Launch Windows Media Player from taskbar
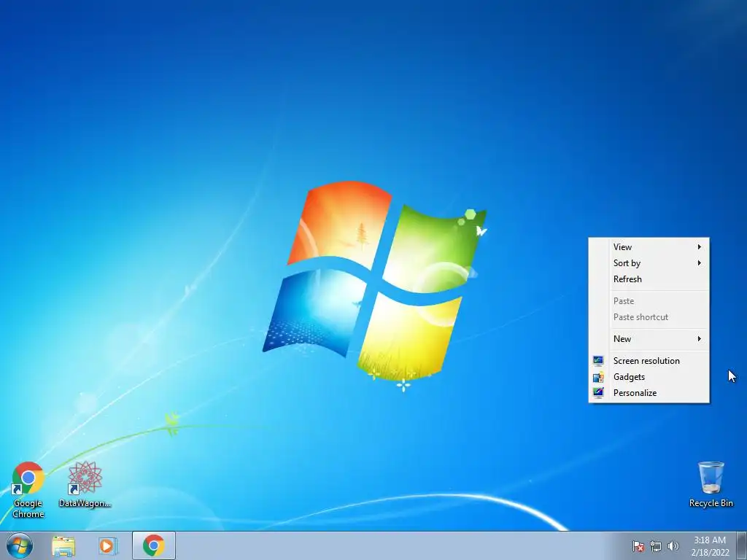Viewport: 747px width, 560px height. coord(107,546)
